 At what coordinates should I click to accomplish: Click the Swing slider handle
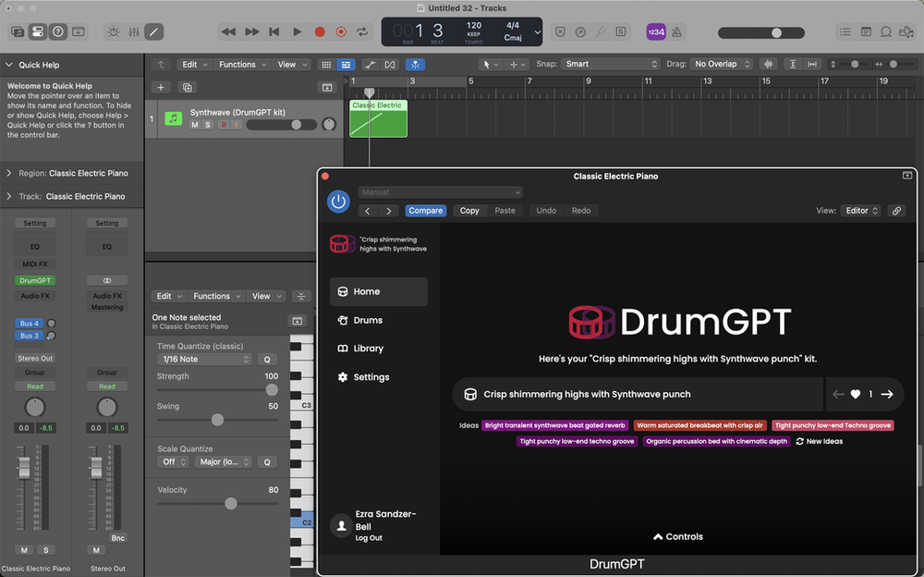pyautogui.click(x=217, y=420)
